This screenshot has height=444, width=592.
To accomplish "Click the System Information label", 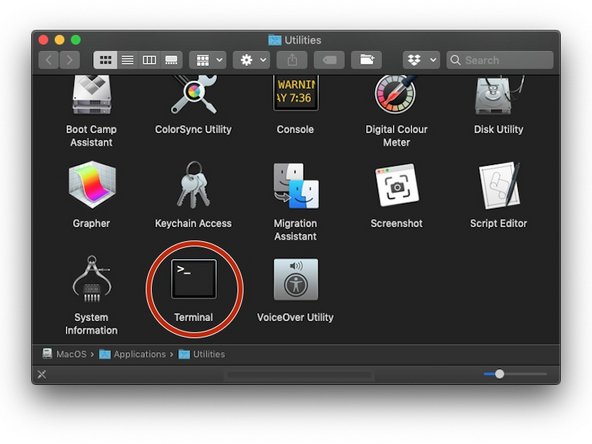I will (x=91, y=324).
